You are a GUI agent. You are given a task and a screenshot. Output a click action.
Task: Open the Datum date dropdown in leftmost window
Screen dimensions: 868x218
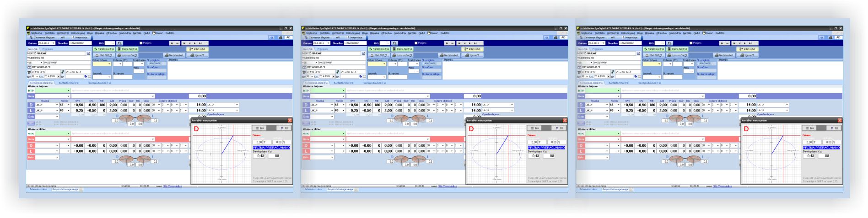coord(54,43)
